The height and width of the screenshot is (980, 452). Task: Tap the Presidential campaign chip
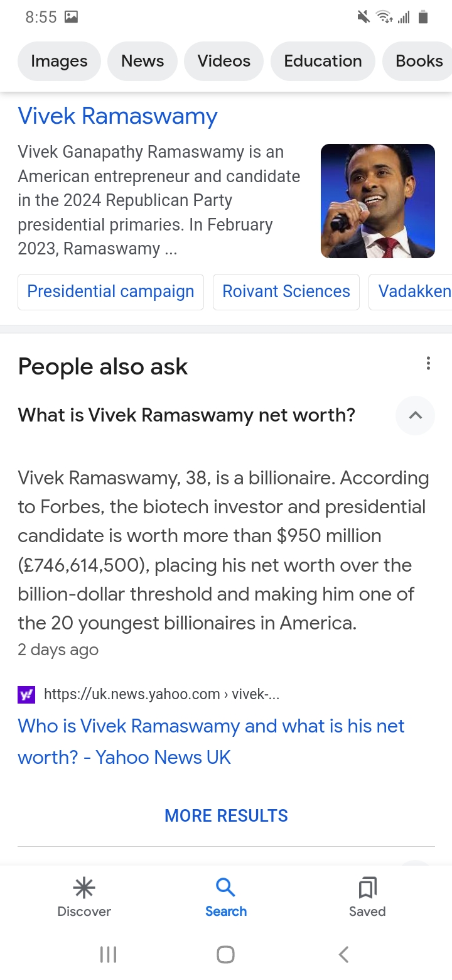pyautogui.click(x=110, y=291)
